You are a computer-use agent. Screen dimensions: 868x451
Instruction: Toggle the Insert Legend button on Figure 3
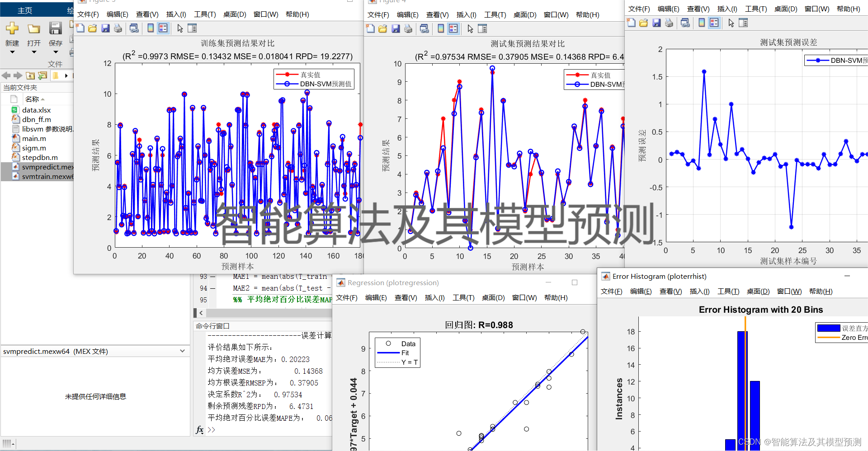coord(162,28)
